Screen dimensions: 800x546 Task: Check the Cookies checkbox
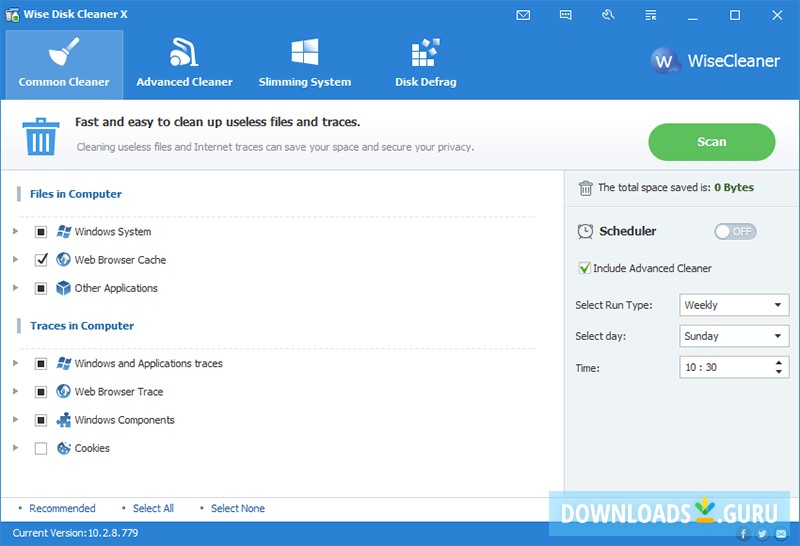pyautogui.click(x=41, y=449)
